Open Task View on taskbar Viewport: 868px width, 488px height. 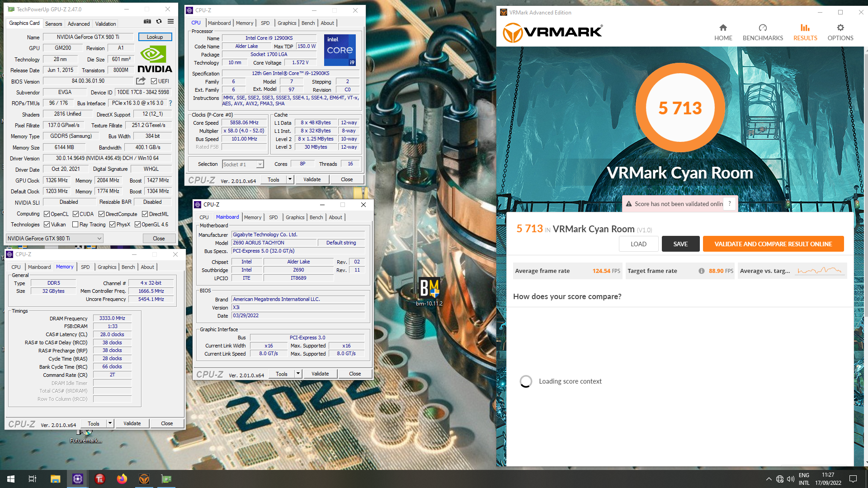33,479
